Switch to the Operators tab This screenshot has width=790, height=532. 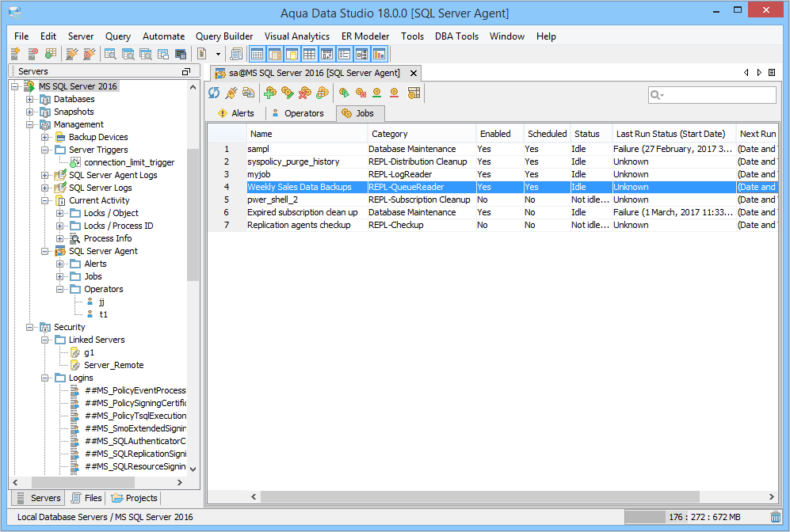click(x=298, y=113)
